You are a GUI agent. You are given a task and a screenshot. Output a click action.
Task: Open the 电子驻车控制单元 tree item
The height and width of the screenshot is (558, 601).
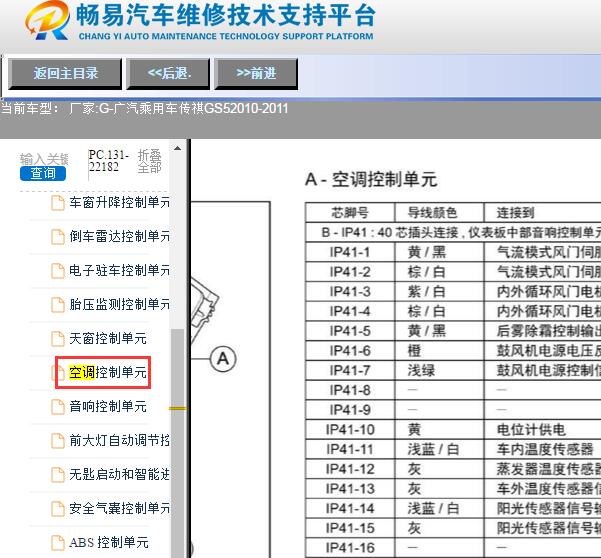tap(119, 271)
